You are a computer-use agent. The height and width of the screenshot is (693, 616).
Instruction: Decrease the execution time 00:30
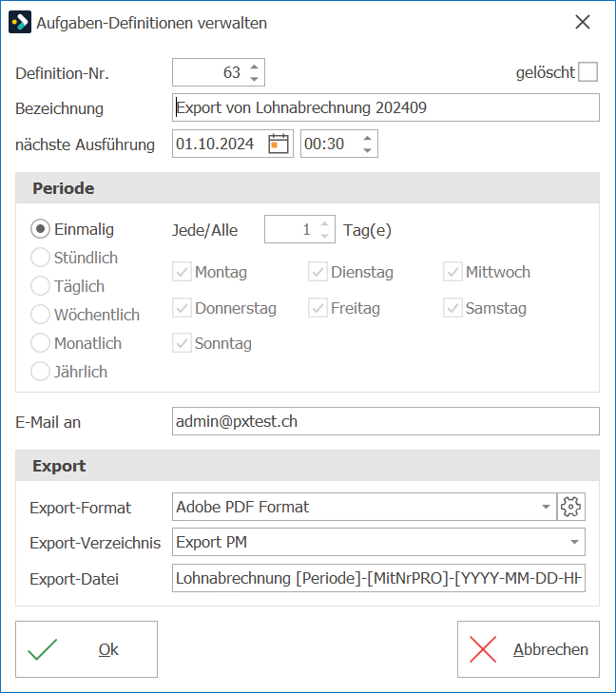367,150
